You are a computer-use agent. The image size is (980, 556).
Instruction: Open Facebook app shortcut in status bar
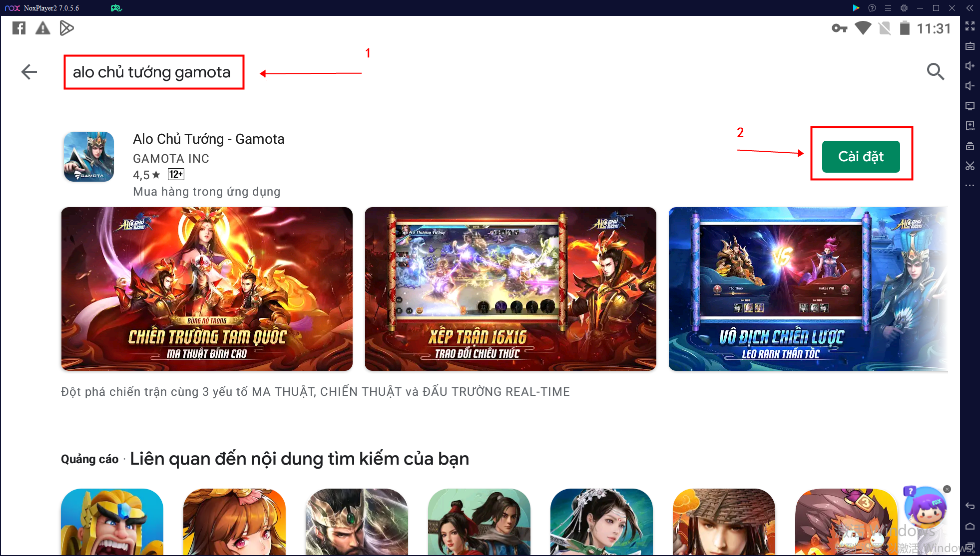point(18,28)
